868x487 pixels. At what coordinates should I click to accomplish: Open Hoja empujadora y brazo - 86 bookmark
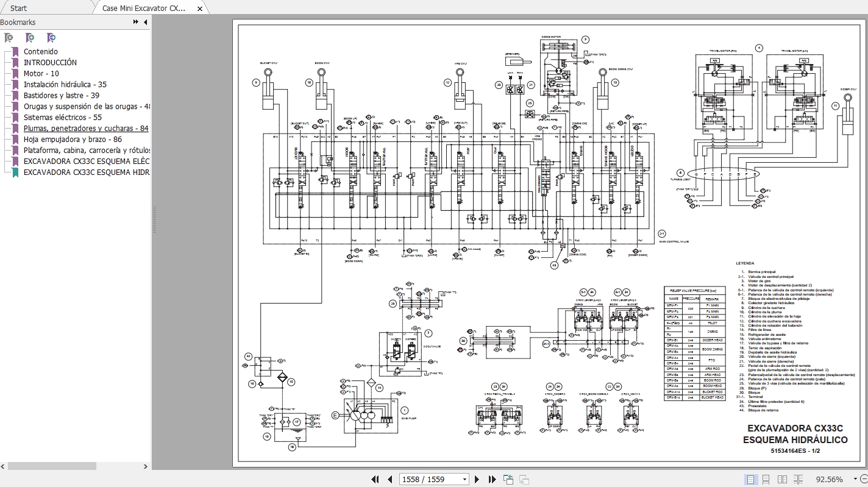[x=73, y=140]
